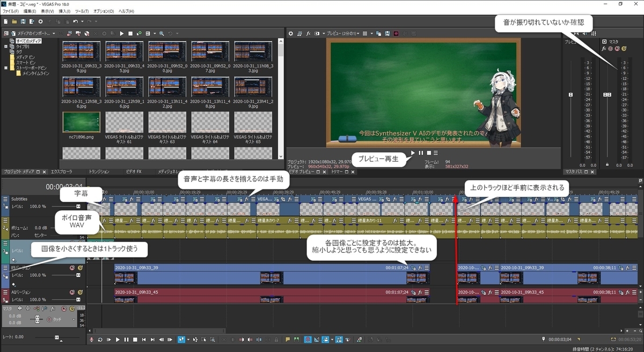Click the search magnifier in Project Media toolbar
Viewport: 644px width, 352px height.
[x=162, y=33]
